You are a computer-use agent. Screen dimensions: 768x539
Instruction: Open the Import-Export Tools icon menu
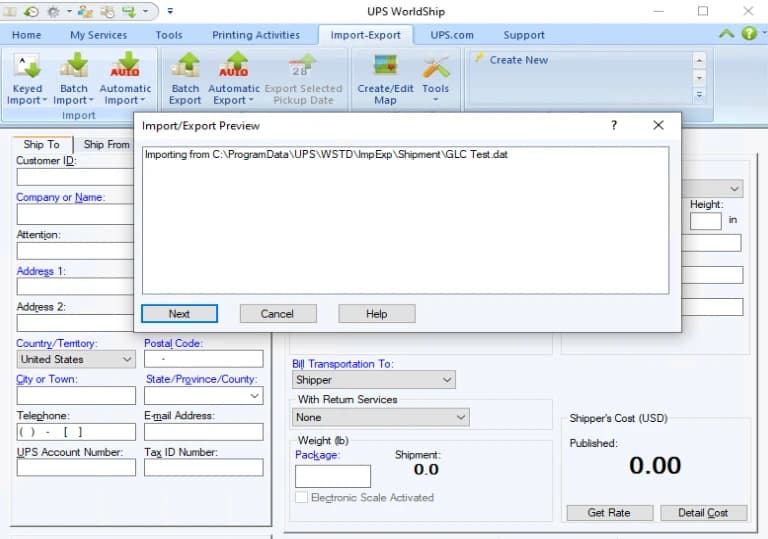click(x=435, y=79)
